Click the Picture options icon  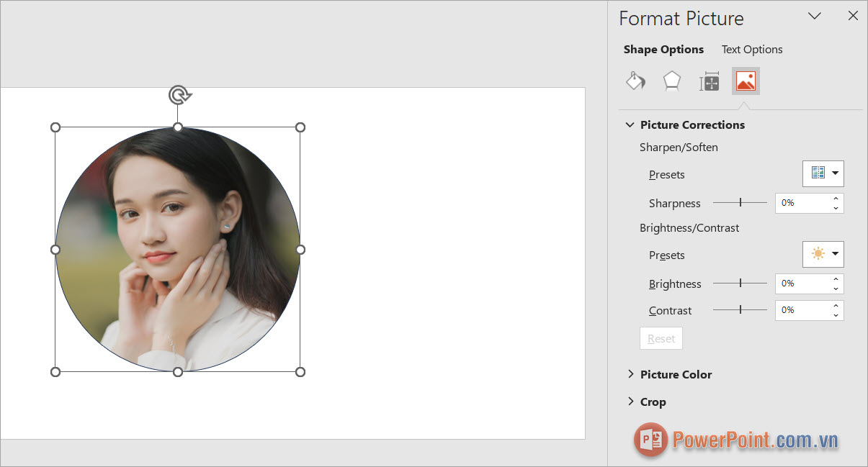tap(746, 81)
